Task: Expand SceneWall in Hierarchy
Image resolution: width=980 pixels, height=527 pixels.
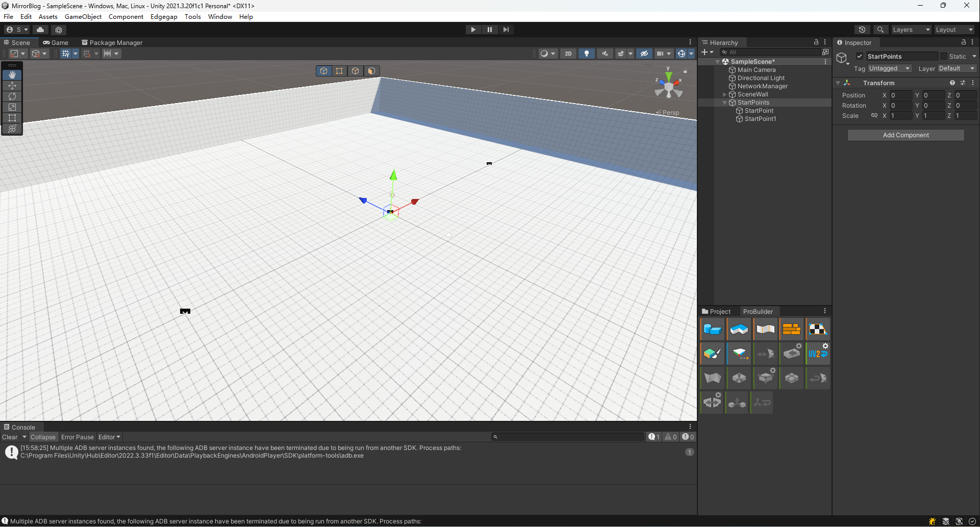Action: [724, 94]
